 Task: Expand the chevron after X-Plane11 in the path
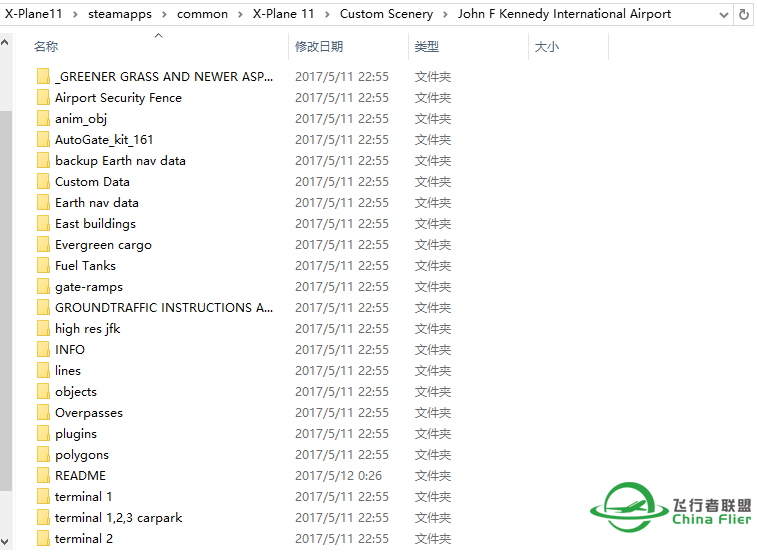(75, 14)
